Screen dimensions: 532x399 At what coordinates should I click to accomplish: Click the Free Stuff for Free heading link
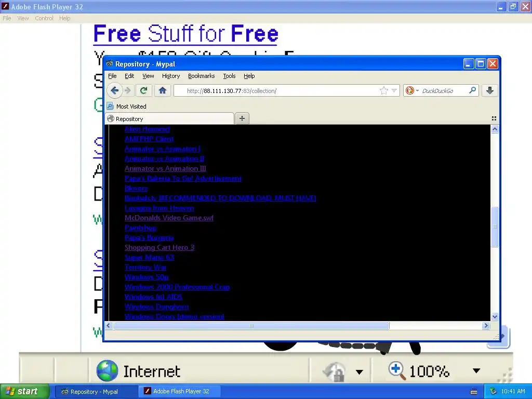click(x=185, y=34)
